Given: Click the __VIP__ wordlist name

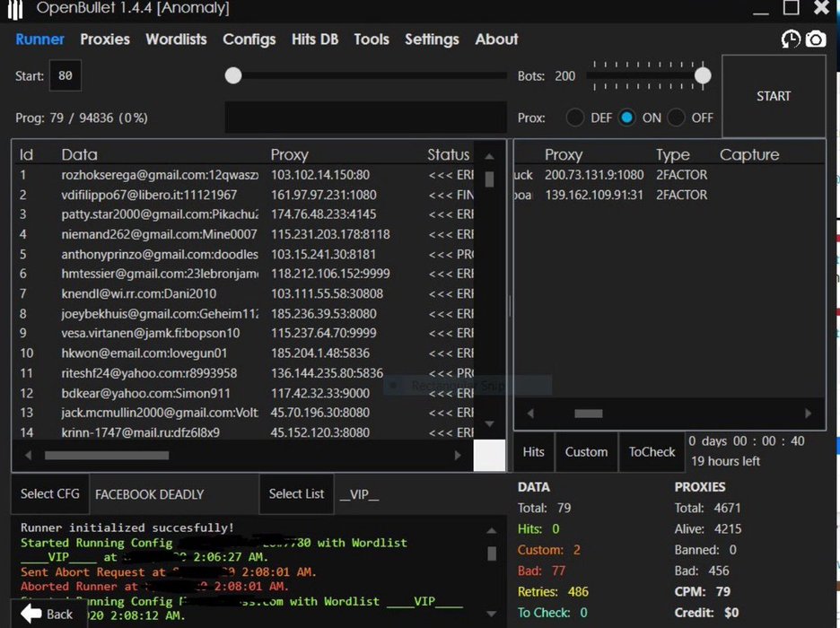Looking at the screenshot, I should coord(359,494).
